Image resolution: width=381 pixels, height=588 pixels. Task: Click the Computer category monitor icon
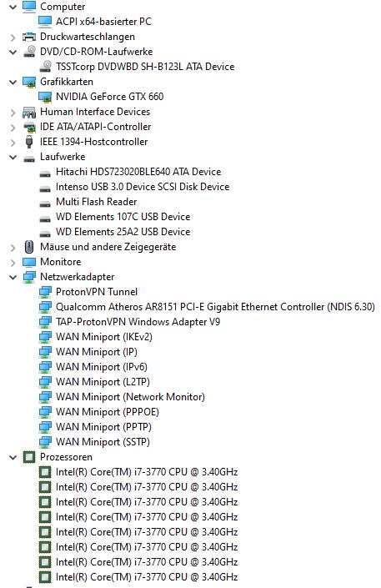click(x=29, y=7)
